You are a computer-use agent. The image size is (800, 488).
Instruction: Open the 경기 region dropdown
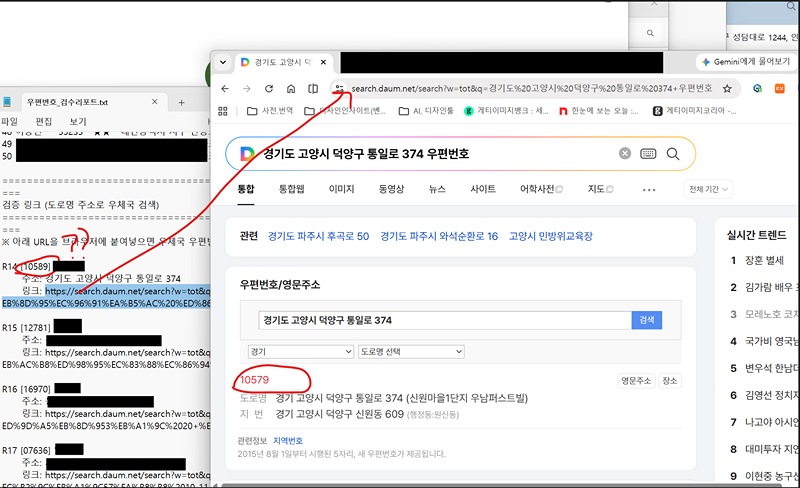[301, 352]
